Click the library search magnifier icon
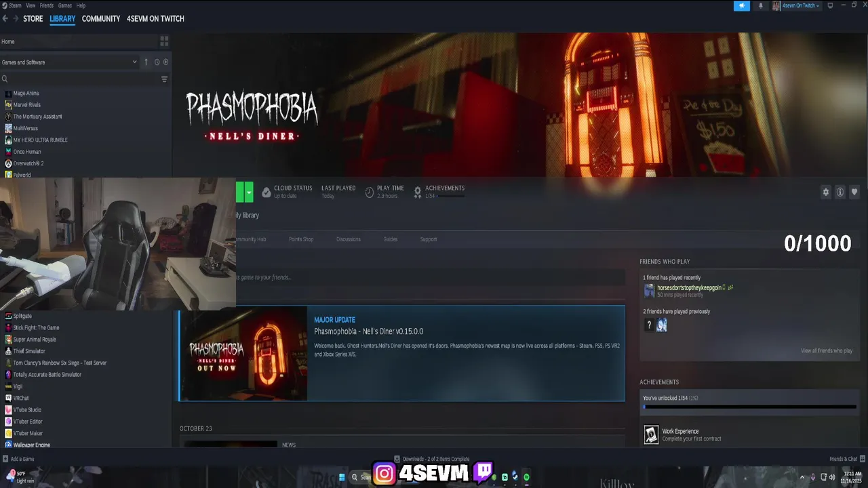This screenshot has height=488, width=868. (5, 79)
